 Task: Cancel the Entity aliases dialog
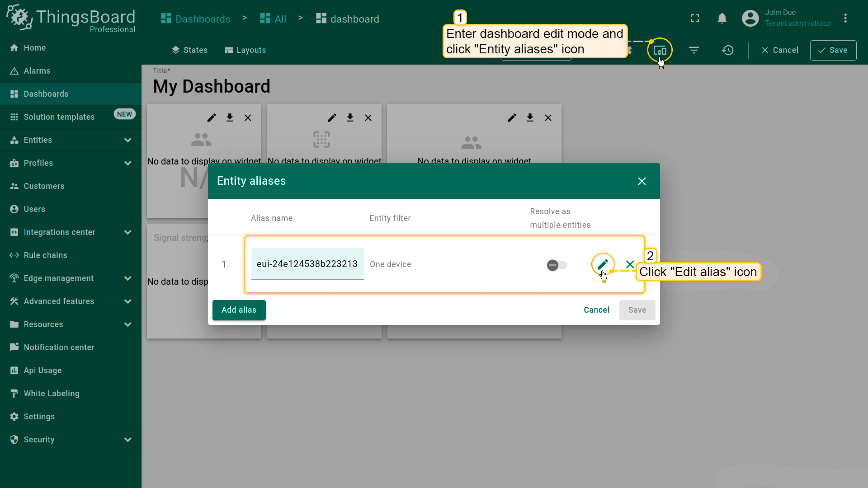click(x=596, y=310)
